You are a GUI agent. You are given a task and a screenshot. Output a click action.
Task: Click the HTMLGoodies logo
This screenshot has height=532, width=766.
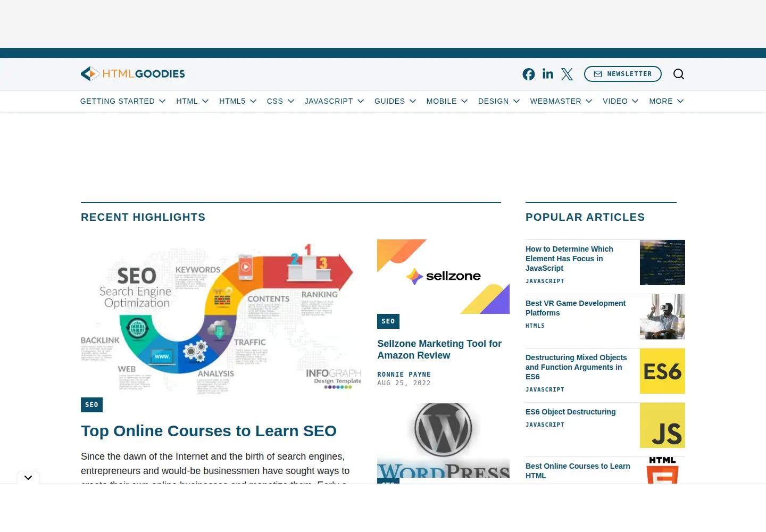point(132,74)
